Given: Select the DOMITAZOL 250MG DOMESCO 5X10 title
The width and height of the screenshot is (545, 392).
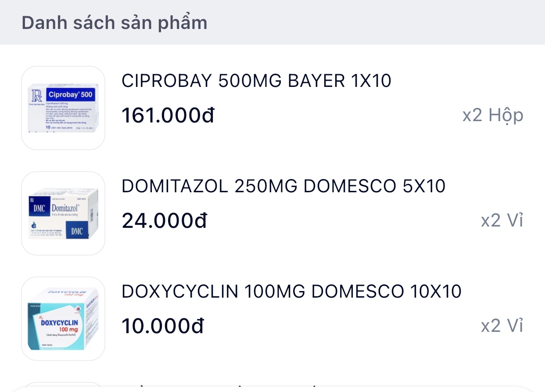Looking at the screenshot, I should (x=283, y=187).
